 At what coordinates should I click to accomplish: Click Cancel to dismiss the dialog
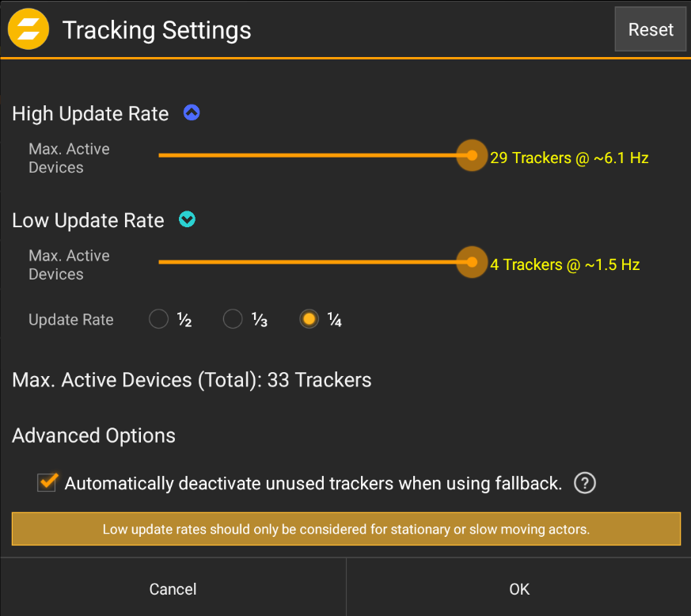click(x=173, y=589)
